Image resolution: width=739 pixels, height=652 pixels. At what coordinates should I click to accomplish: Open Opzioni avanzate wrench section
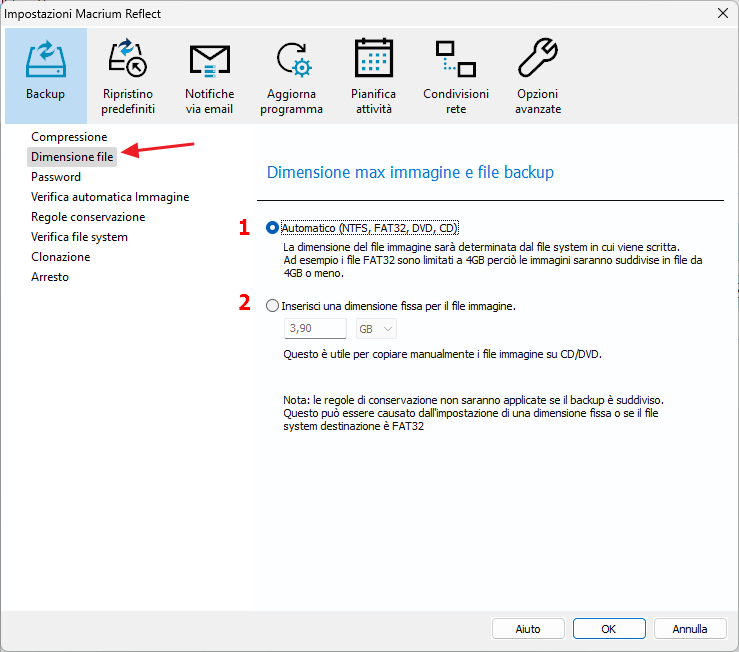(538, 75)
